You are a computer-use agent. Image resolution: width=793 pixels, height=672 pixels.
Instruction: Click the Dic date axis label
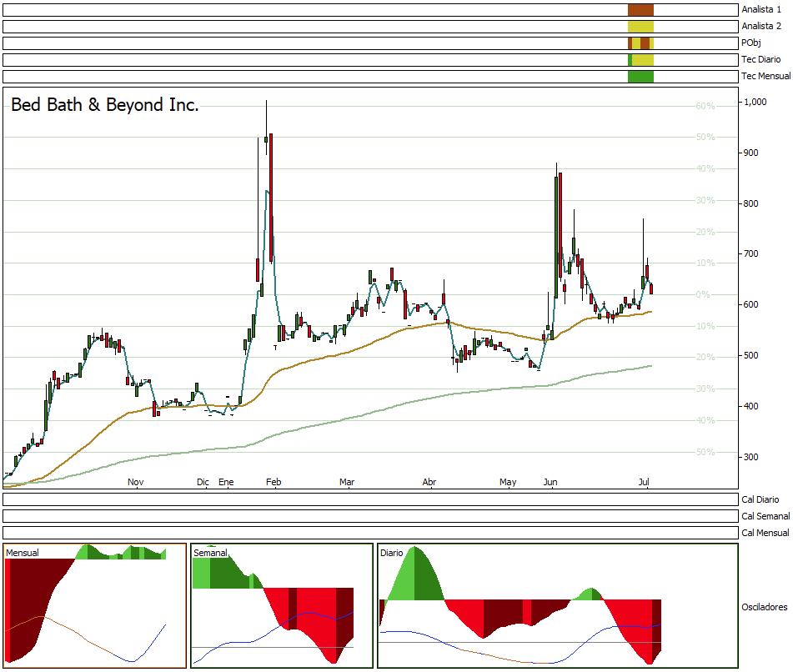[x=203, y=482]
